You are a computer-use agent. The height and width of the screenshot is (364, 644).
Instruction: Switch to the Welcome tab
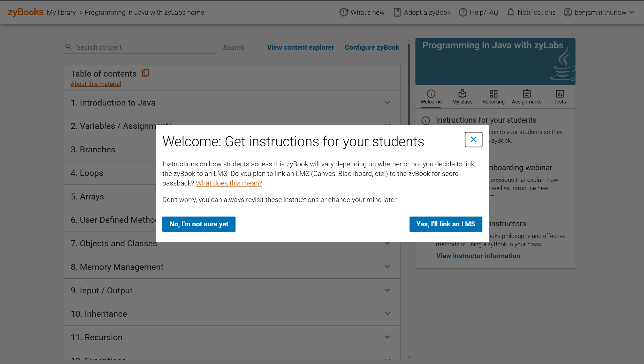click(x=431, y=97)
